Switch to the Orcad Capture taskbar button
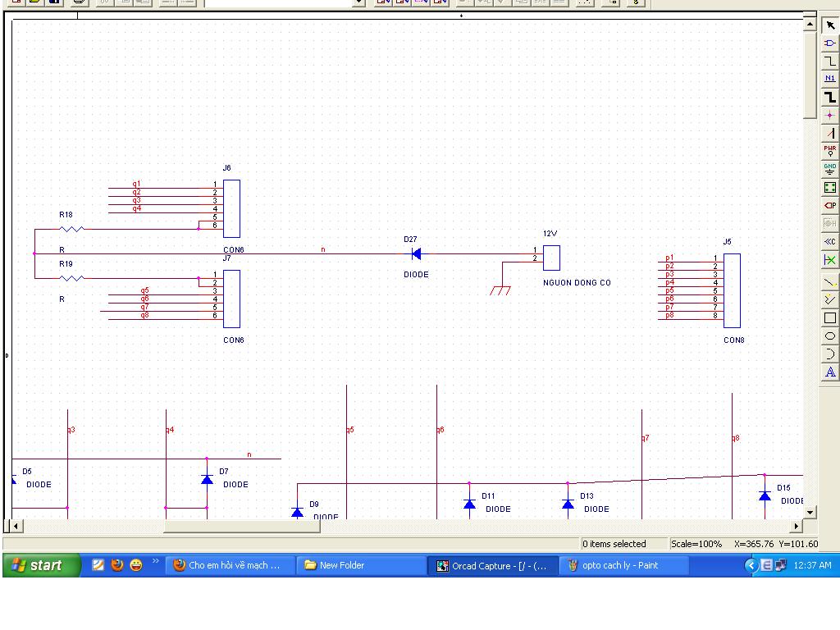 point(493,566)
